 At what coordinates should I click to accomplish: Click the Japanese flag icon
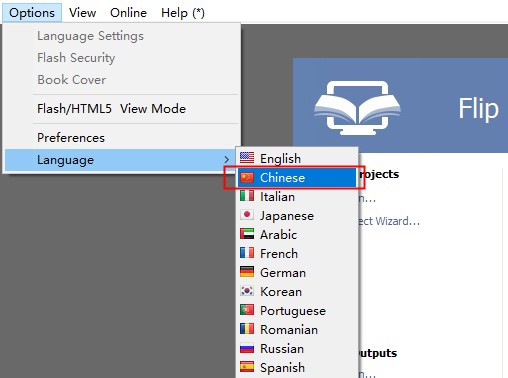click(x=247, y=215)
